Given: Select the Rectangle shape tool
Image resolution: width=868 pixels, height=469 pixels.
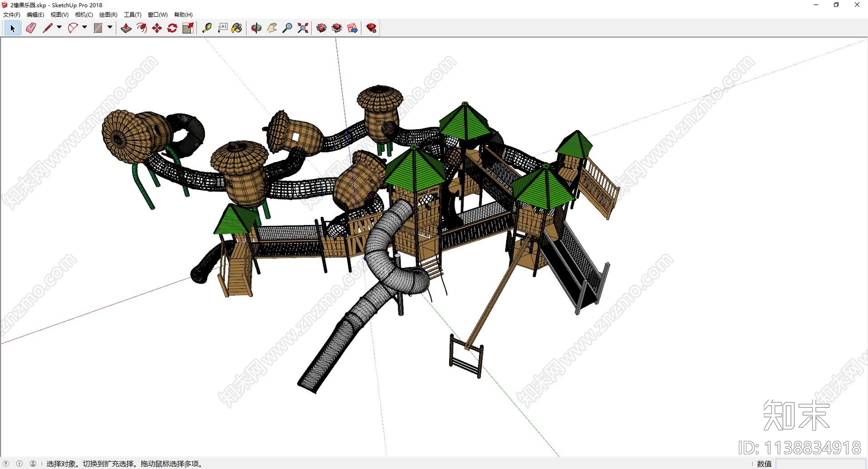Looking at the screenshot, I should tap(98, 28).
